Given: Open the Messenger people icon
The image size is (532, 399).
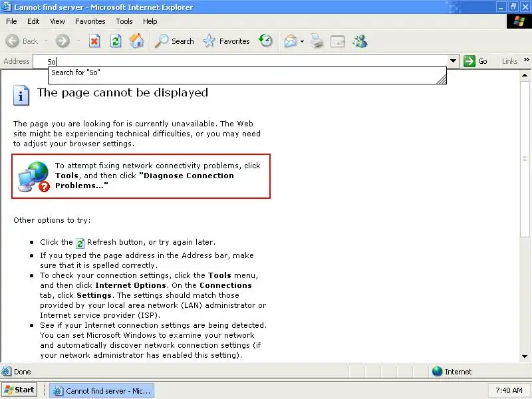Looking at the screenshot, I should tap(360, 41).
